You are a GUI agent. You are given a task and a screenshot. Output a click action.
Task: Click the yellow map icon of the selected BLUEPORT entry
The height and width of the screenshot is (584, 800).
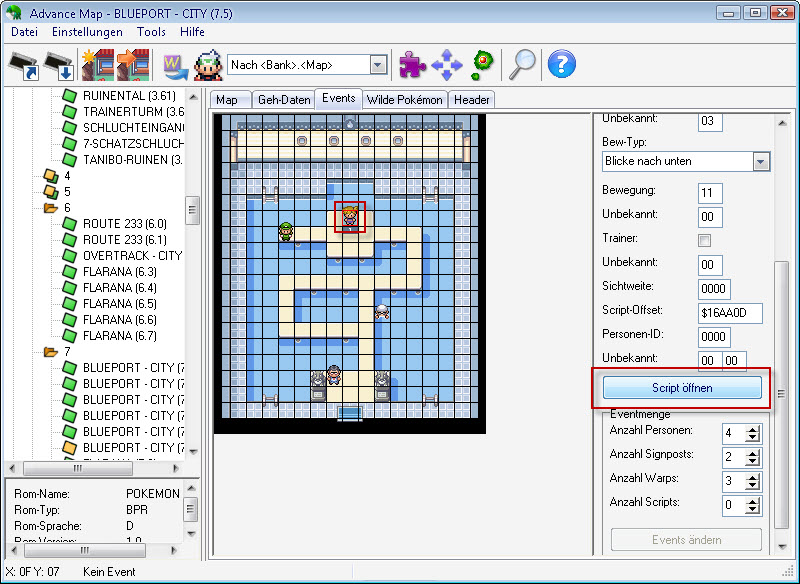click(69, 447)
